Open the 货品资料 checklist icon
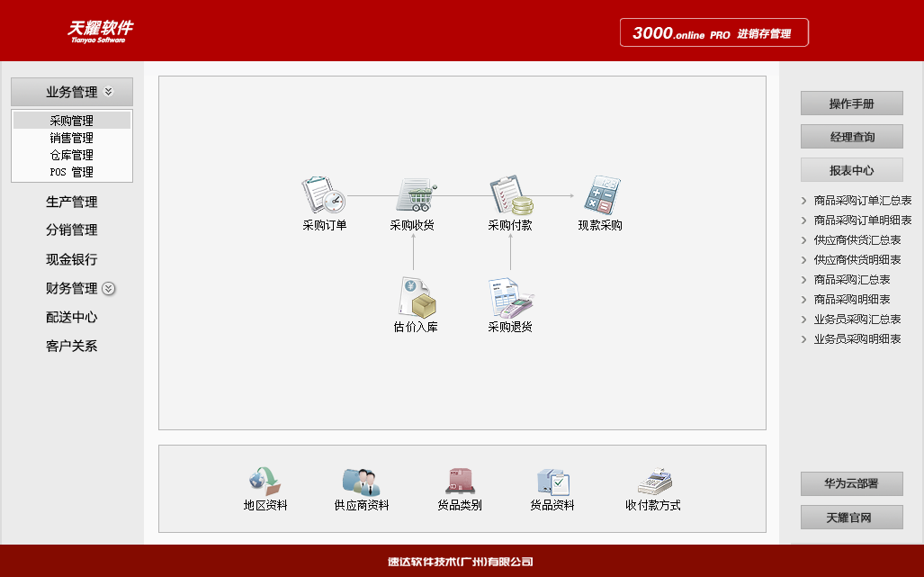This screenshot has width=924, height=577. tap(552, 482)
